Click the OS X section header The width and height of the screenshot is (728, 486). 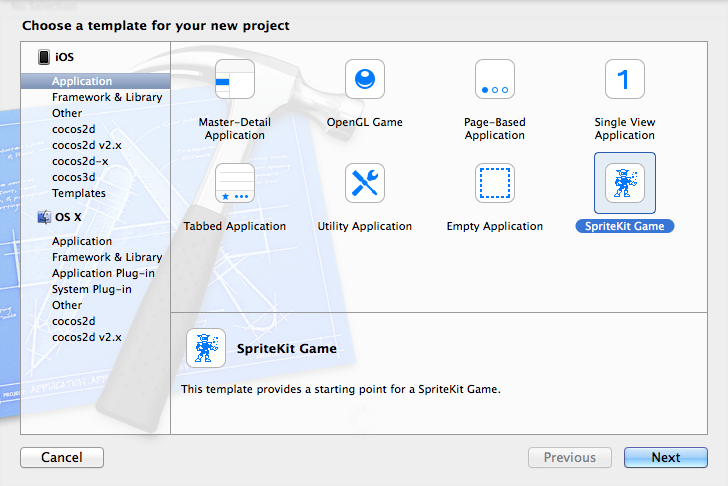point(68,216)
